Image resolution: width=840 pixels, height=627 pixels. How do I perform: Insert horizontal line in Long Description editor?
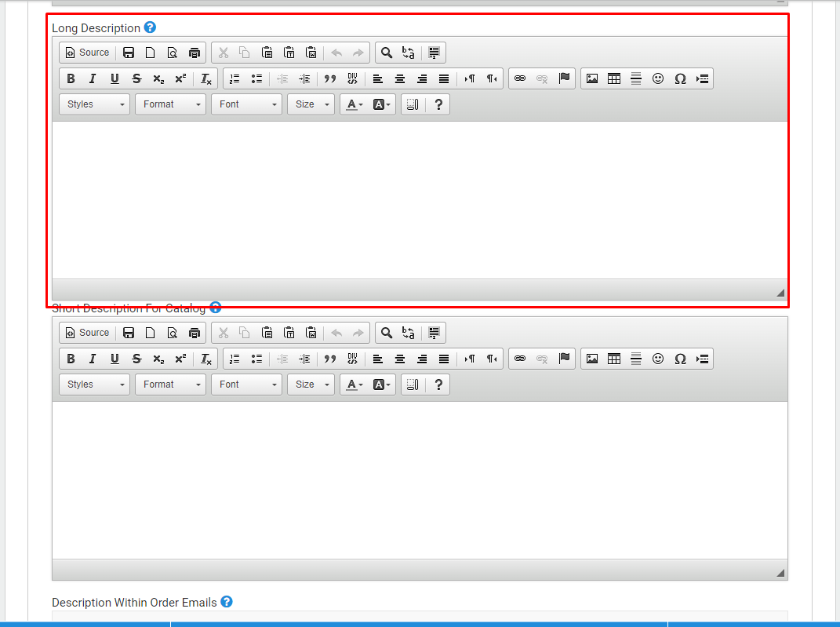coord(636,78)
